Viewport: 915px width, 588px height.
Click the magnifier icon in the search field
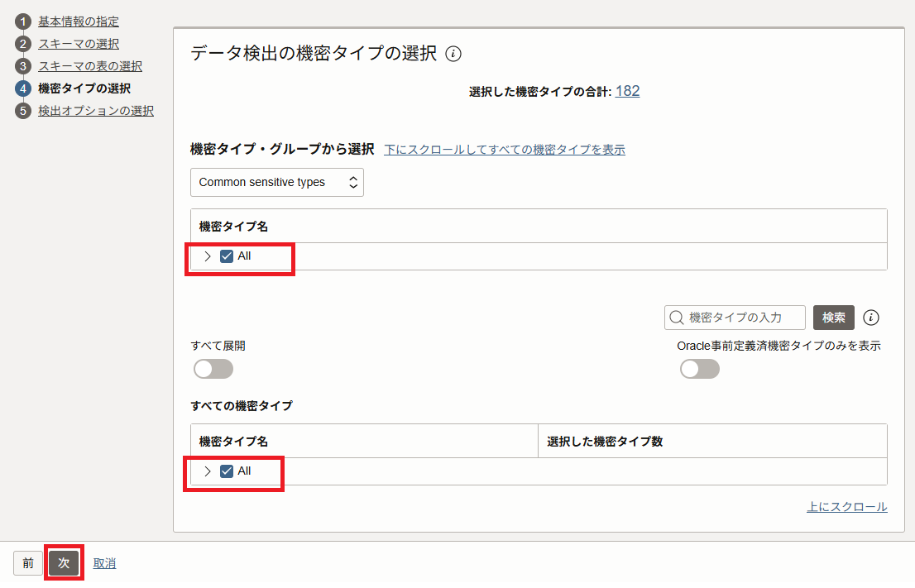tap(677, 318)
